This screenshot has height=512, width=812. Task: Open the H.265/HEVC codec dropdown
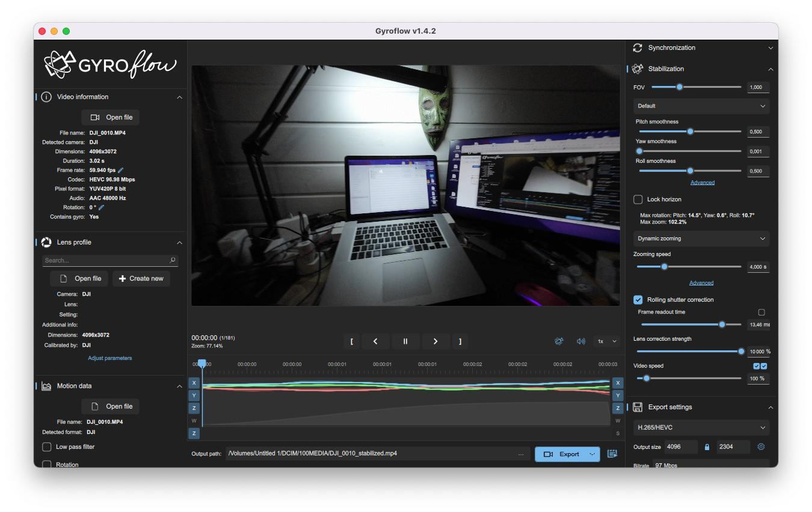701,427
